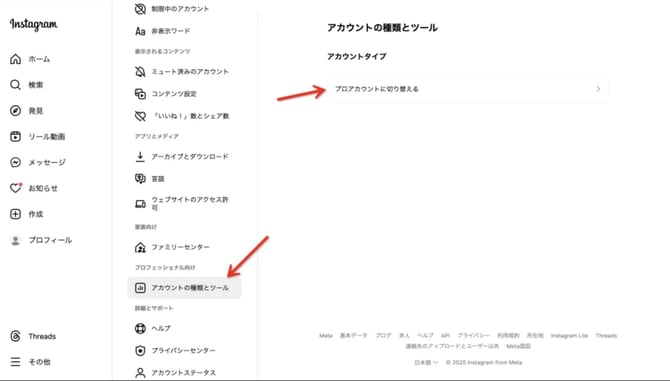Click 言語 language icon
The width and height of the screenshot is (670, 381).
[140, 179]
